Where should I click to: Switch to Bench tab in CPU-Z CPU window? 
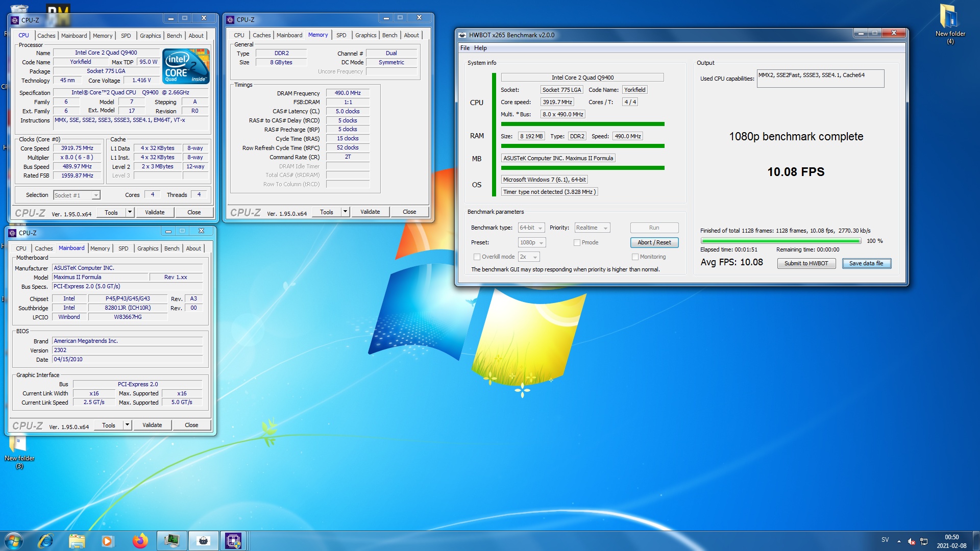tap(175, 36)
